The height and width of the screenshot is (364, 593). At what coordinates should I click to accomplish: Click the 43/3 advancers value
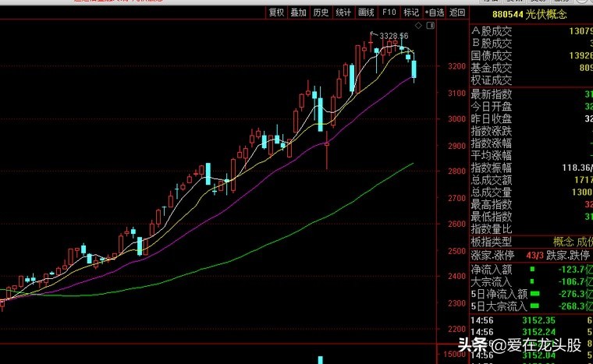point(534,256)
